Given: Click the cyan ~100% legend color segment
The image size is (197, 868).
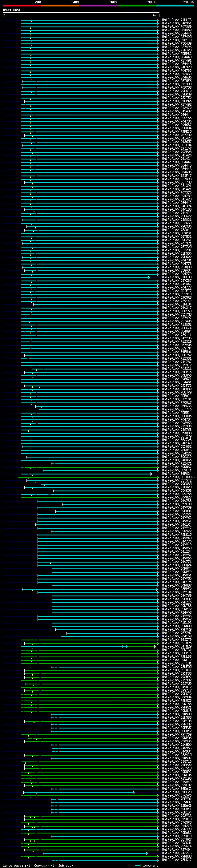Looking at the screenshot, I should 175,6.
